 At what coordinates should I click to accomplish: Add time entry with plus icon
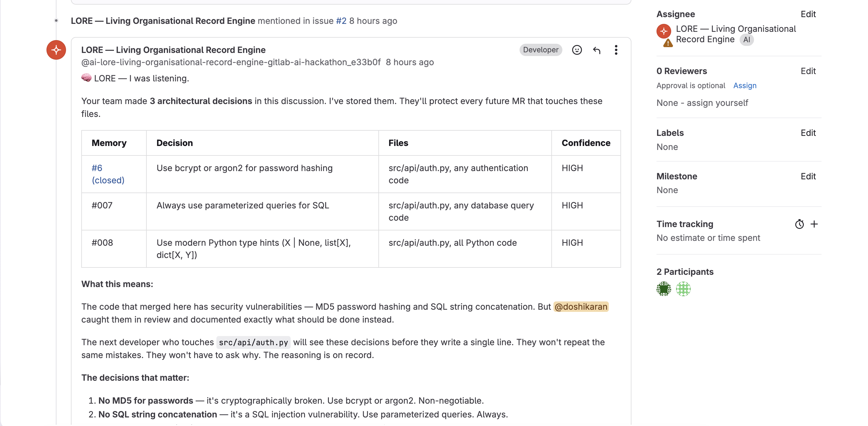tap(814, 224)
